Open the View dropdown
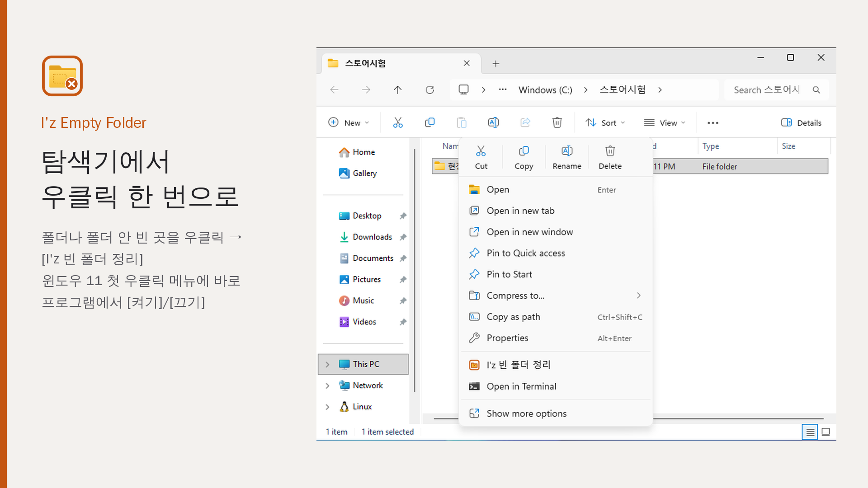 (x=665, y=123)
